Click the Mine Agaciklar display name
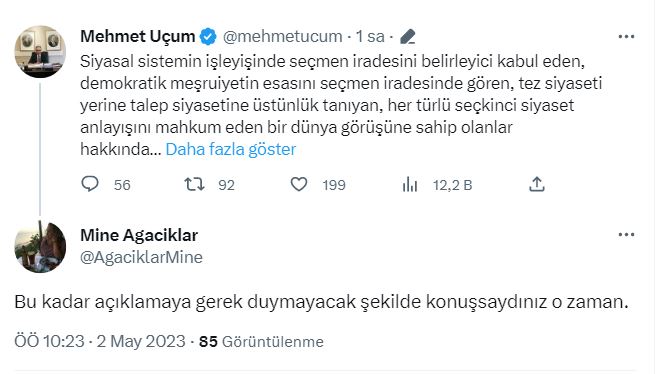 coord(139,235)
